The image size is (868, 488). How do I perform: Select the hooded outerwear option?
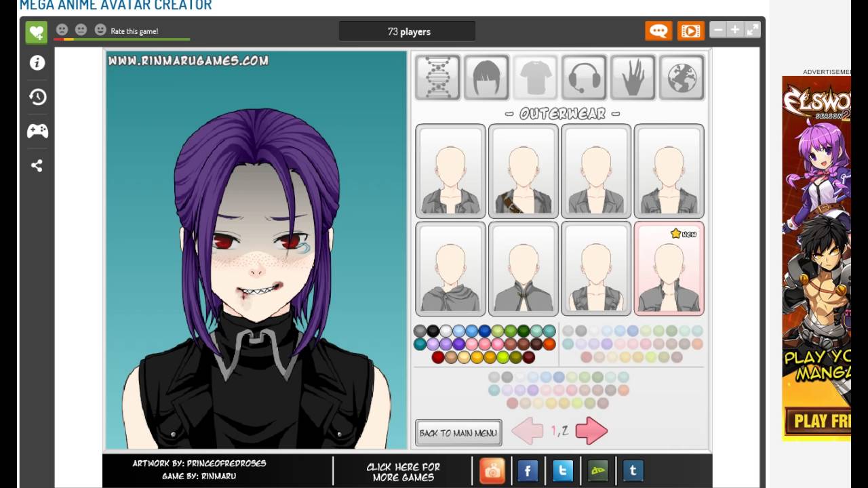click(450, 268)
